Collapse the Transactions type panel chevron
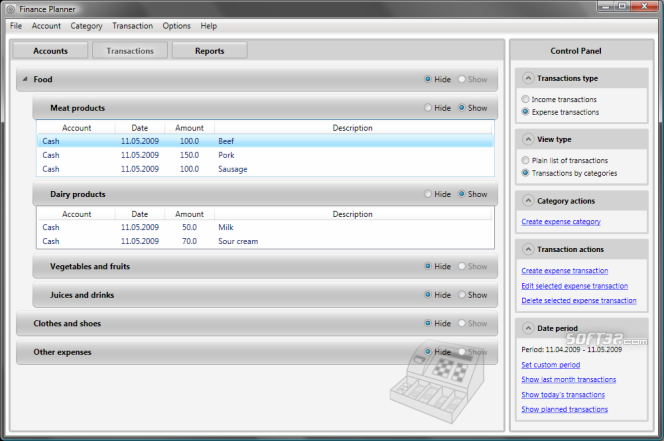 point(528,78)
